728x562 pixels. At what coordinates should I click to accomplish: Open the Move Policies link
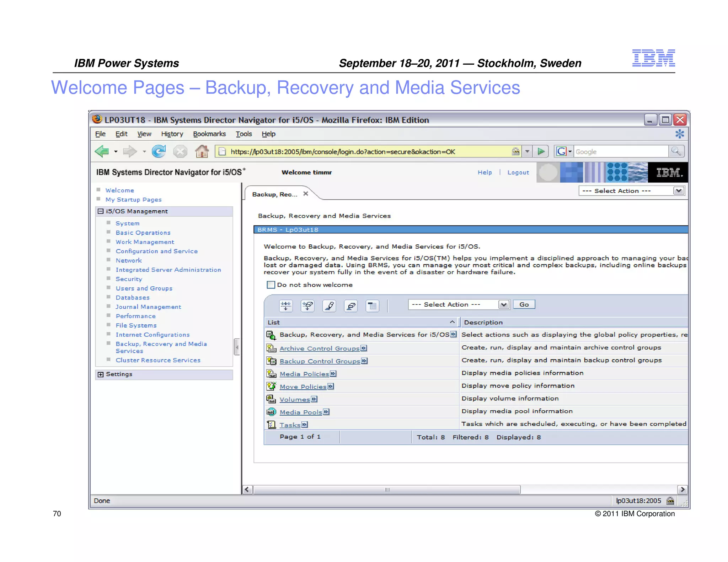(303, 387)
